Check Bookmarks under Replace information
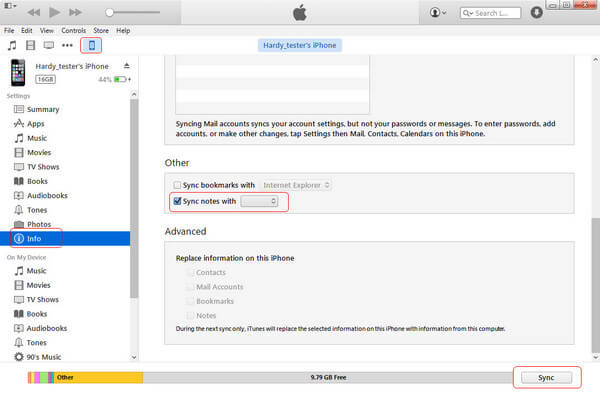Viewport: 600px width, 393px height. pyautogui.click(x=190, y=301)
